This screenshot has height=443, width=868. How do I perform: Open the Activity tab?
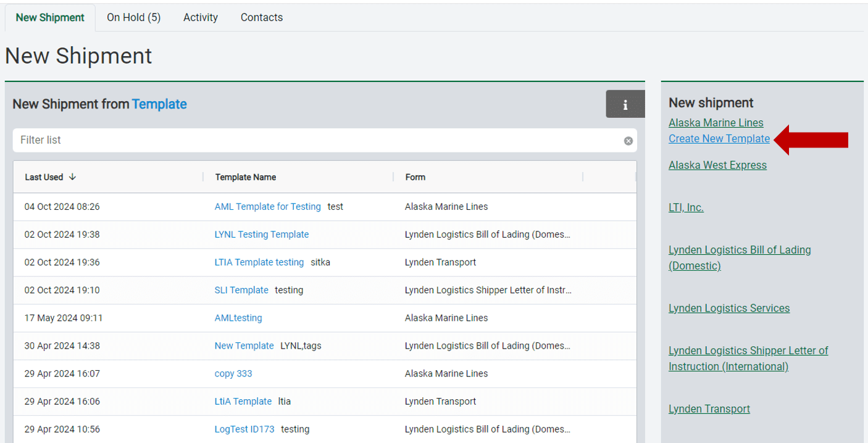(x=200, y=17)
